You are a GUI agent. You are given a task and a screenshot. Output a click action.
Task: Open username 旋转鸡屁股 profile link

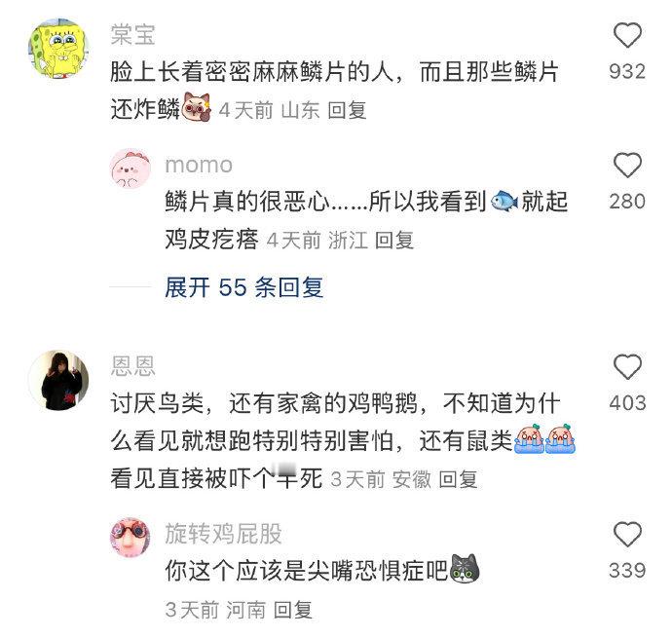(223, 534)
